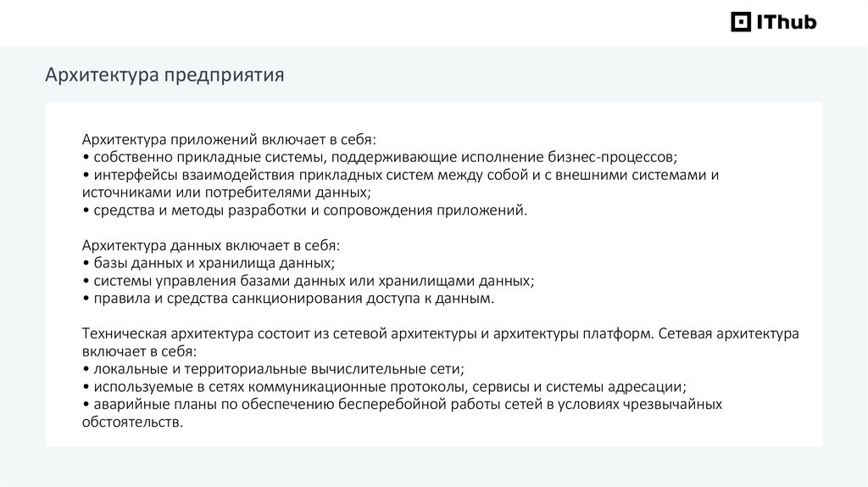Select the slide title Архитектура предприятия
868x487 pixels.
164,76
